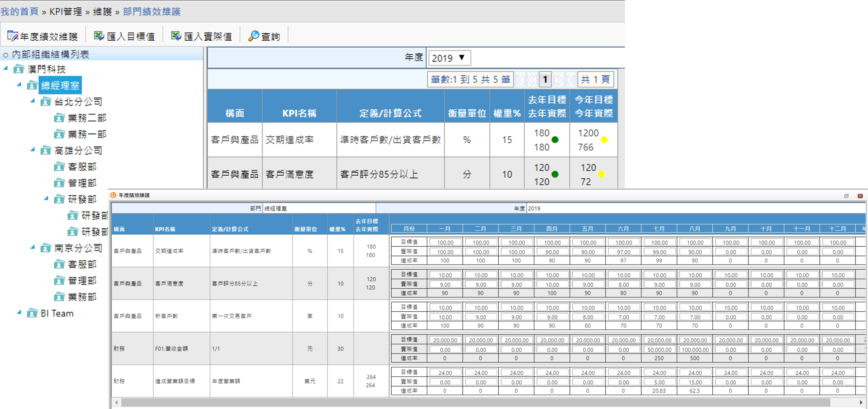This screenshot has width=868, height=409.
Task: Edit February 實際值 for 新客戶數
Action: [x=481, y=317]
